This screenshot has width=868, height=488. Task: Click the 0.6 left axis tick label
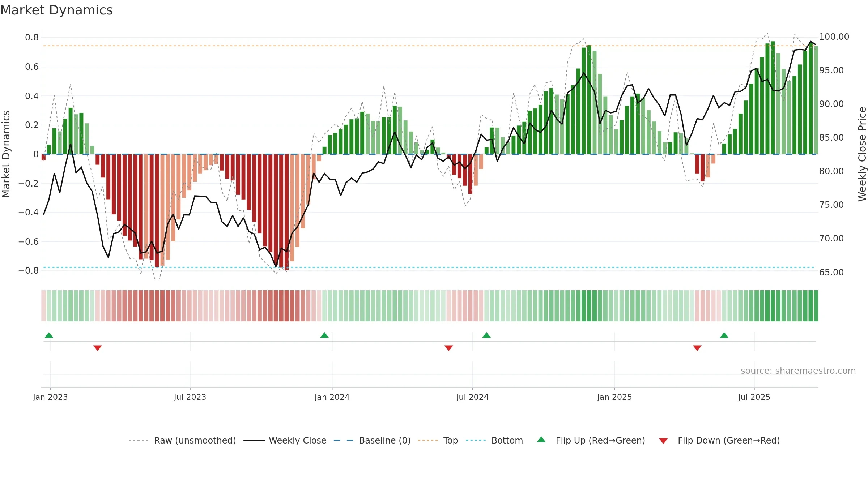(32, 67)
